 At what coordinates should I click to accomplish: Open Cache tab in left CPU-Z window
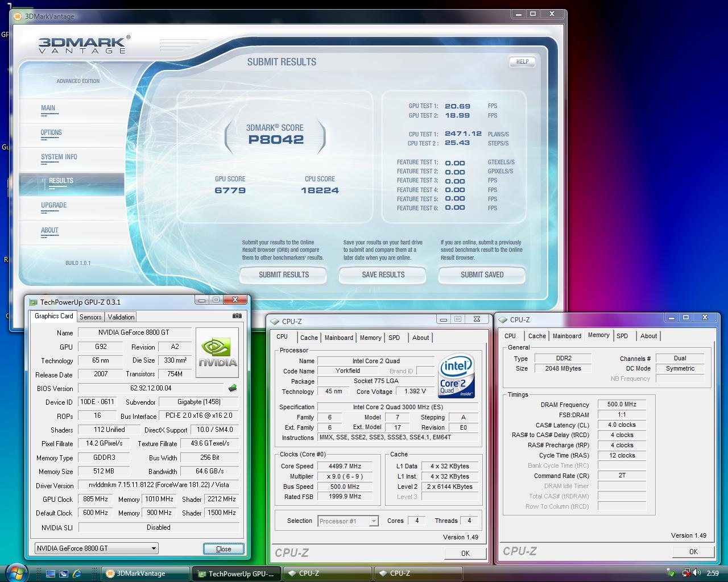309,338
